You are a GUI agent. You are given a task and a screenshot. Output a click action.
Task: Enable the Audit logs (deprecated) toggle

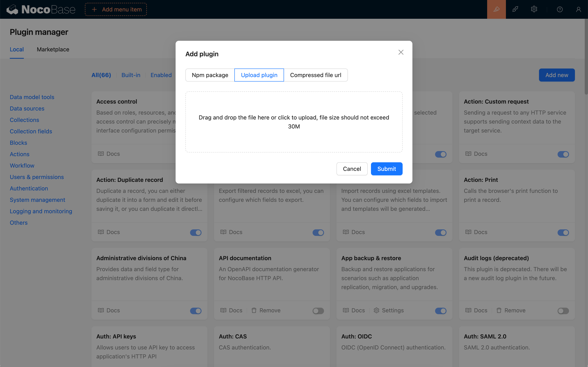click(x=563, y=311)
